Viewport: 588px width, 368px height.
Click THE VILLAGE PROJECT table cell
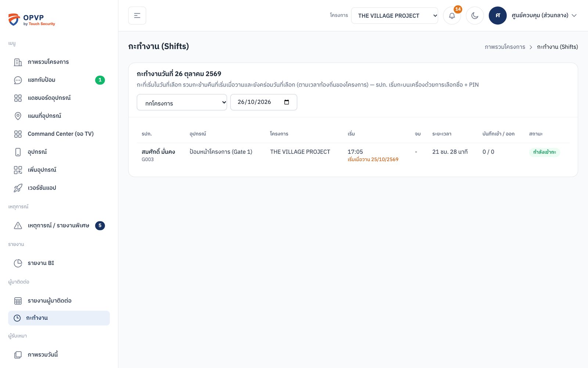click(300, 152)
